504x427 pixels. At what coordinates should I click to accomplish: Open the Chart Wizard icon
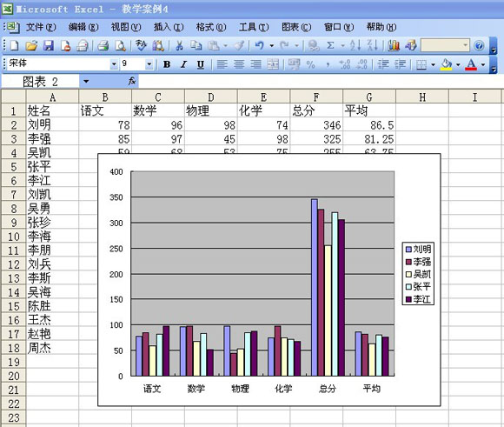pyautogui.click(x=394, y=46)
